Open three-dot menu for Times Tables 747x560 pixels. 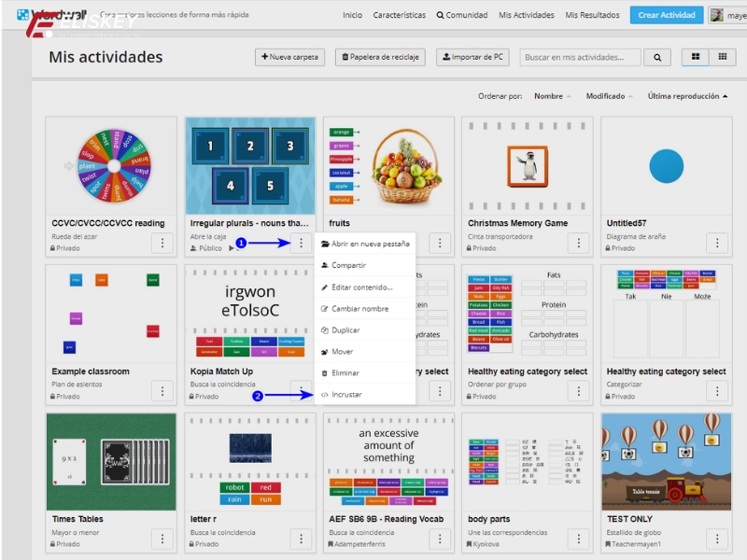[x=162, y=539]
